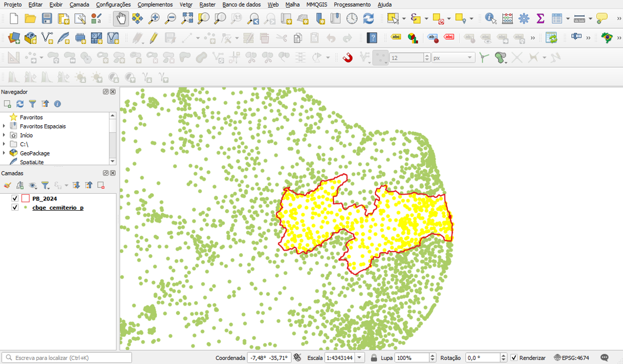Click the Identify Features tool
The width and height of the screenshot is (623, 364).
tap(491, 19)
